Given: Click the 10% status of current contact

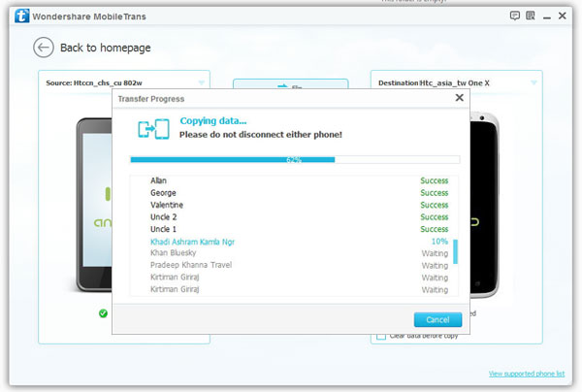Looking at the screenshot, I should point(439,242).
